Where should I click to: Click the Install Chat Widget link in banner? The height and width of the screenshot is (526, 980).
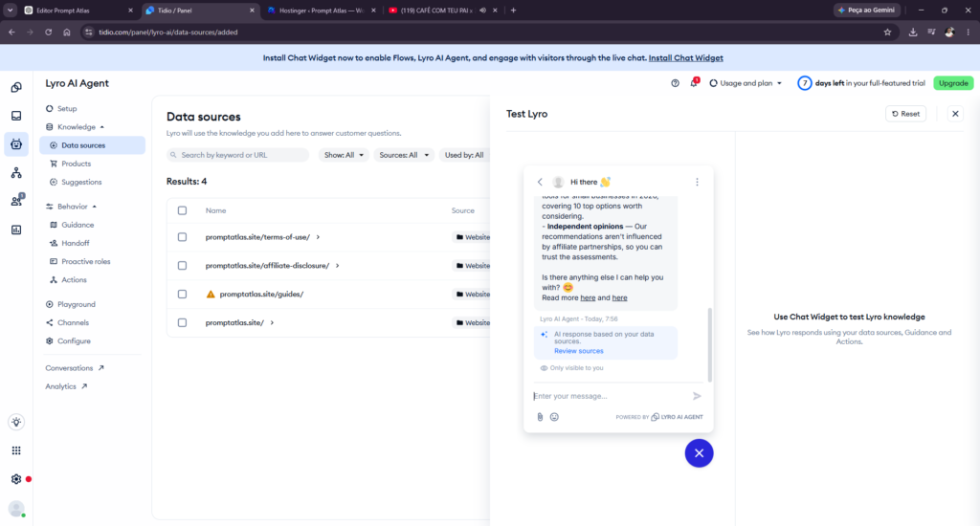tap(685, 58)
